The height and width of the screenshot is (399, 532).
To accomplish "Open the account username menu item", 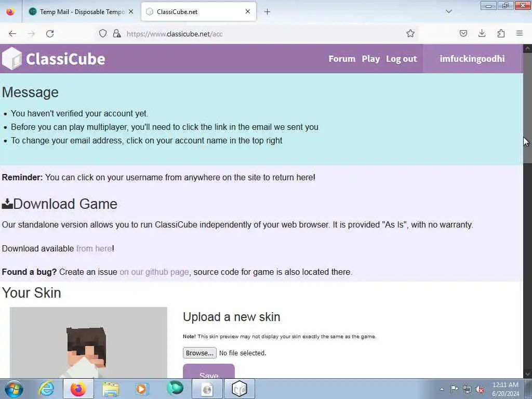I will point(472,59).
